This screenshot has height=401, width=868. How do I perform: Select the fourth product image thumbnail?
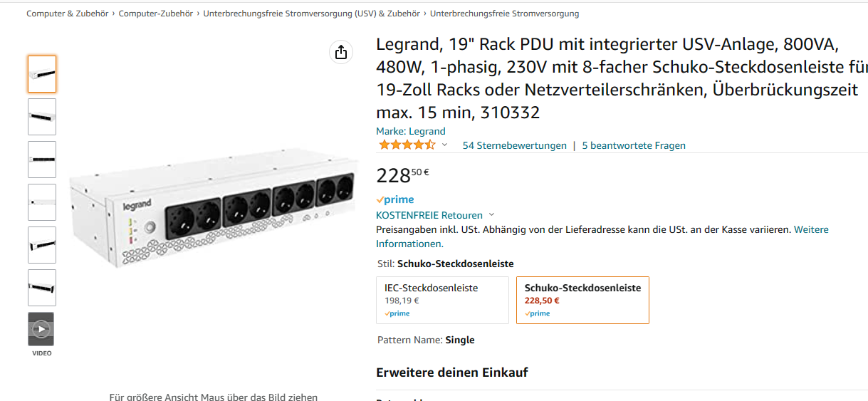pos(42,202)
